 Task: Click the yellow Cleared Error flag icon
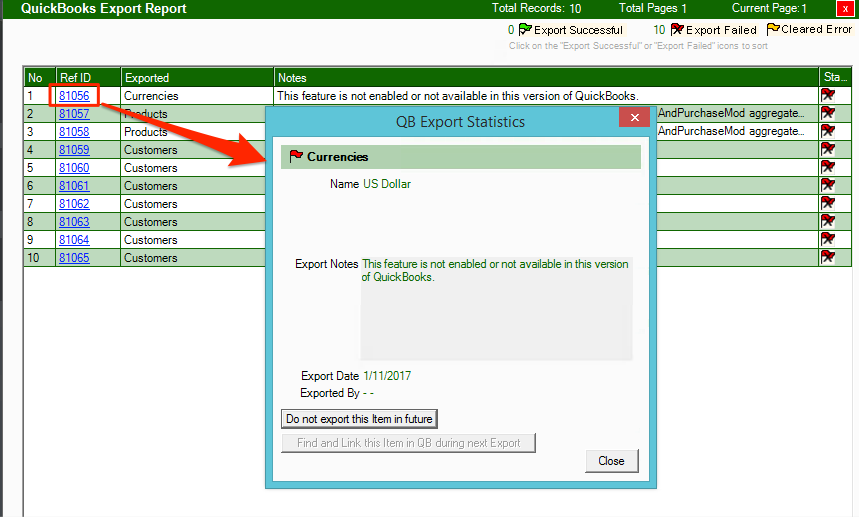pos(773,29)
